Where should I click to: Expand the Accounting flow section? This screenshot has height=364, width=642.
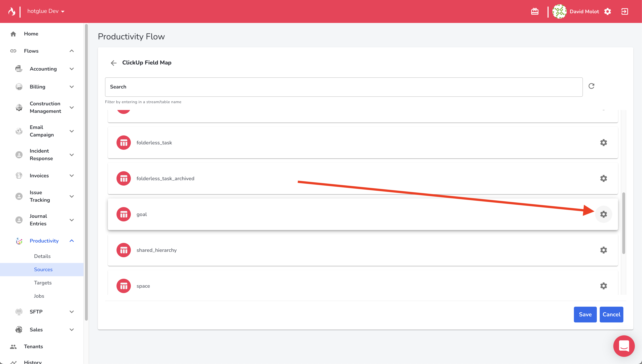point(72,69)
